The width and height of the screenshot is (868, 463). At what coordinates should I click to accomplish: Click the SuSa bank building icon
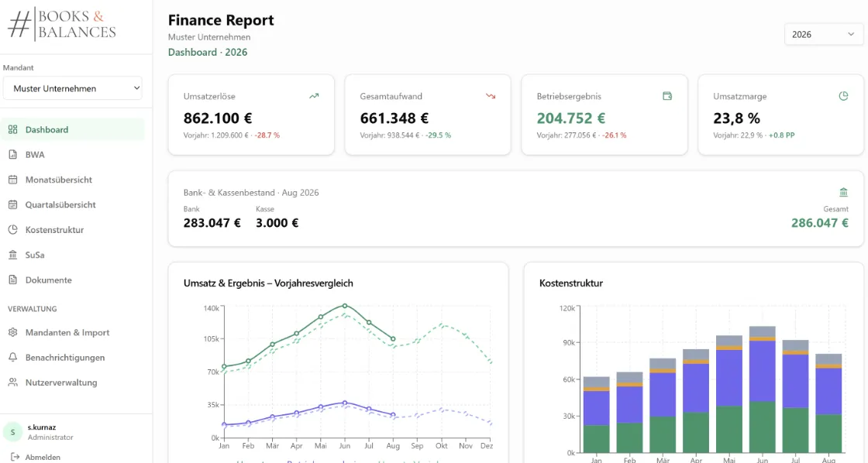[12, 255]
